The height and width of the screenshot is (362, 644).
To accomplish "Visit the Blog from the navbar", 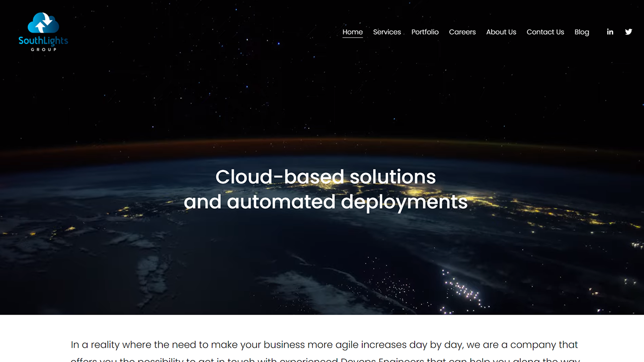I will pos(582,32).
